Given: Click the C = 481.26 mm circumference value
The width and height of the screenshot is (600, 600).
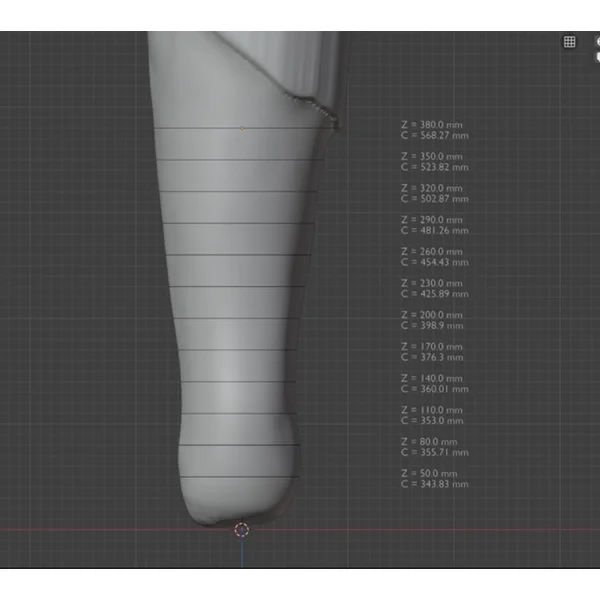Looking at the screenshot, I should click(433, 231).
